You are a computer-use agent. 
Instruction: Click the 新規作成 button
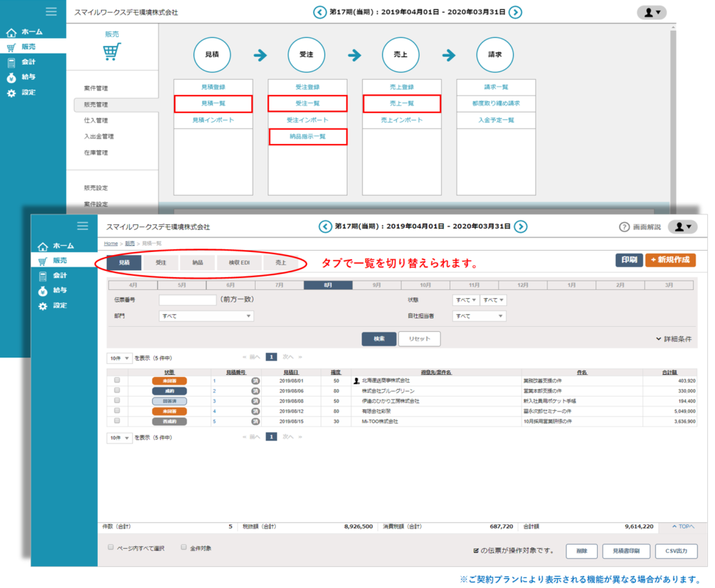(x=670, y=260)
